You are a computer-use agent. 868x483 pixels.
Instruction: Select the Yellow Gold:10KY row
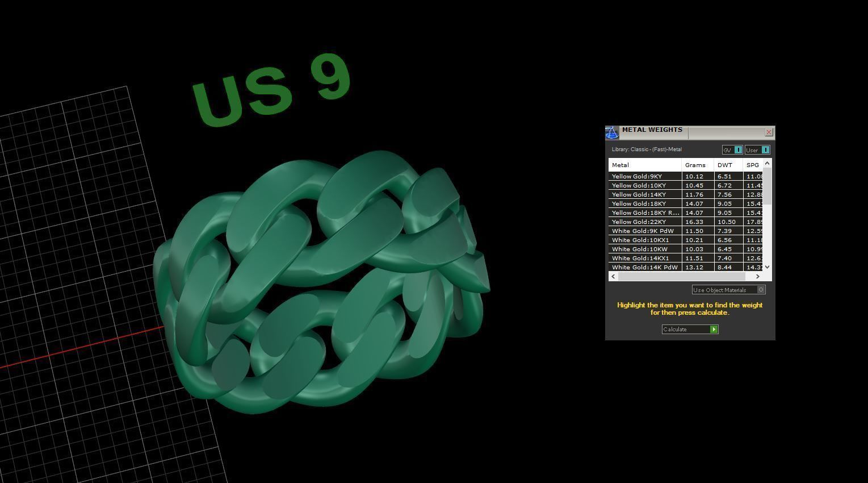[686, 185]
